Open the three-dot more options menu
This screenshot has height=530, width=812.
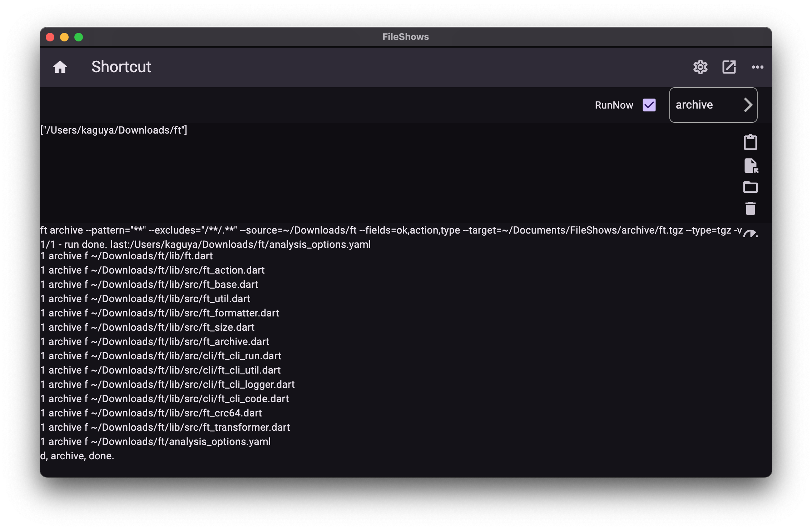pos(757,67)
